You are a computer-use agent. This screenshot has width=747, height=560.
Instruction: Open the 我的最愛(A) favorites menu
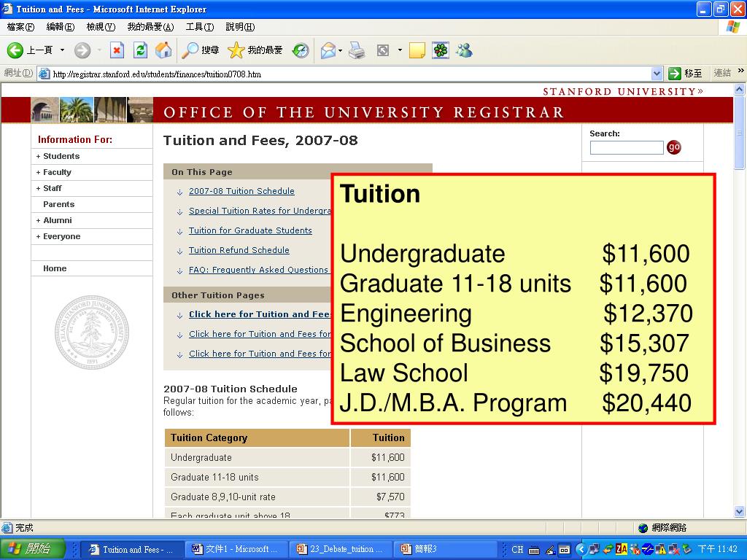(150, 27)
